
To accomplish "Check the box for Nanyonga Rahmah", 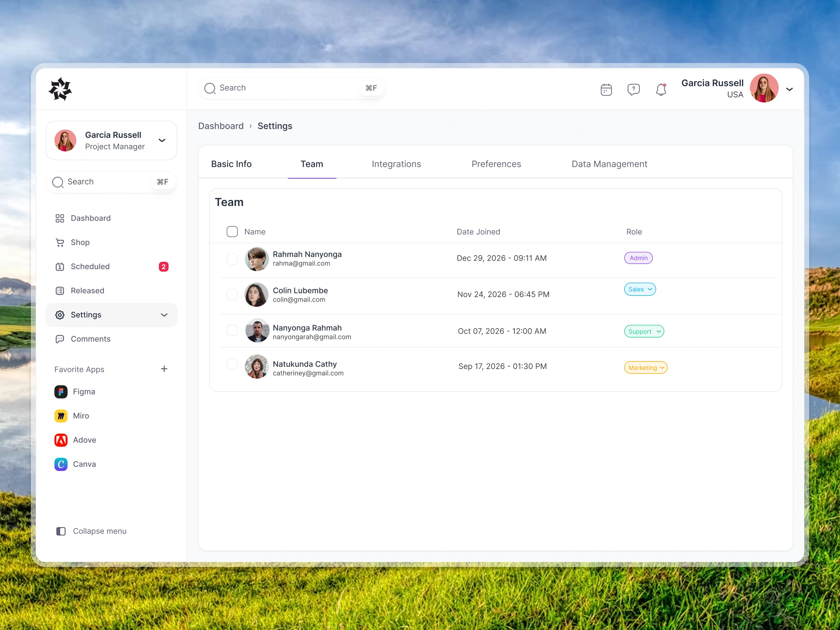I will (232, 330).
